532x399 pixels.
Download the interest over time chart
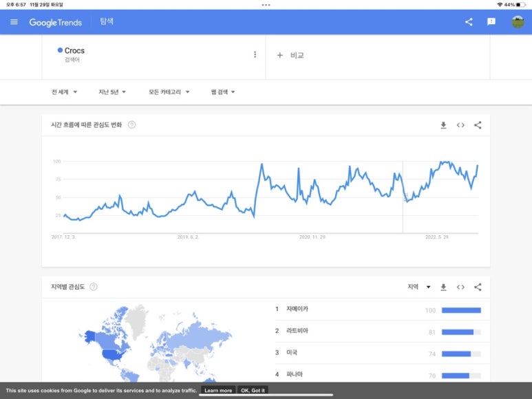click(443, 125)
